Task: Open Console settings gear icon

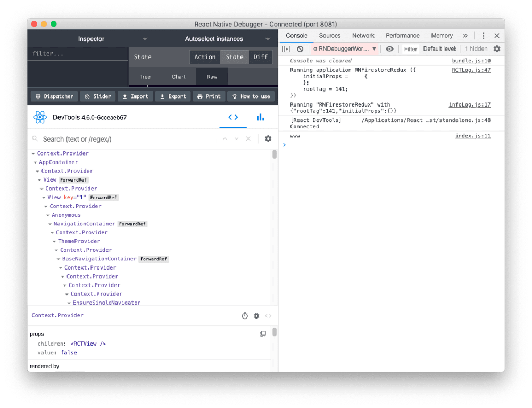Action: [497, 49]
